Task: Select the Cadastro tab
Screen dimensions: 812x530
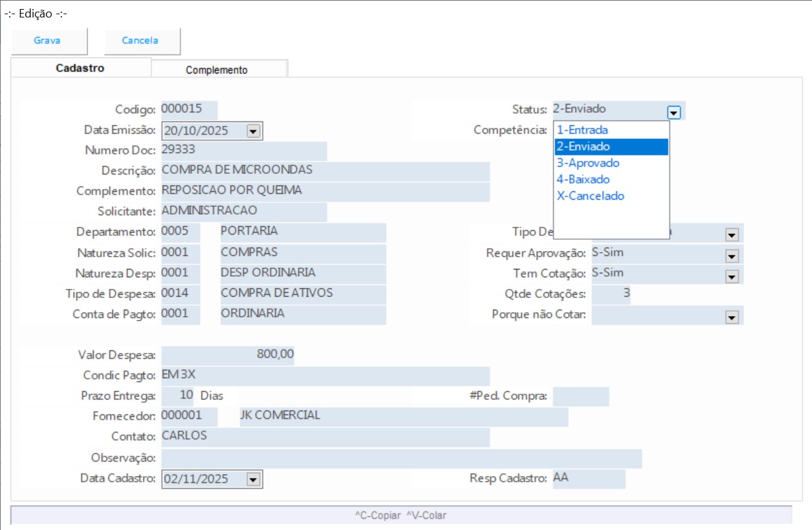Action: coord(80,68)
